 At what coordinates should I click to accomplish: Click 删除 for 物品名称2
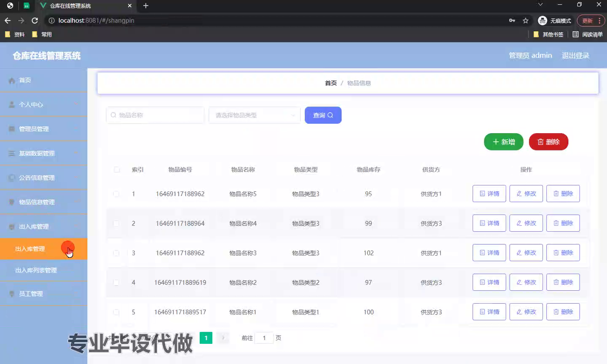coord(563,282)
